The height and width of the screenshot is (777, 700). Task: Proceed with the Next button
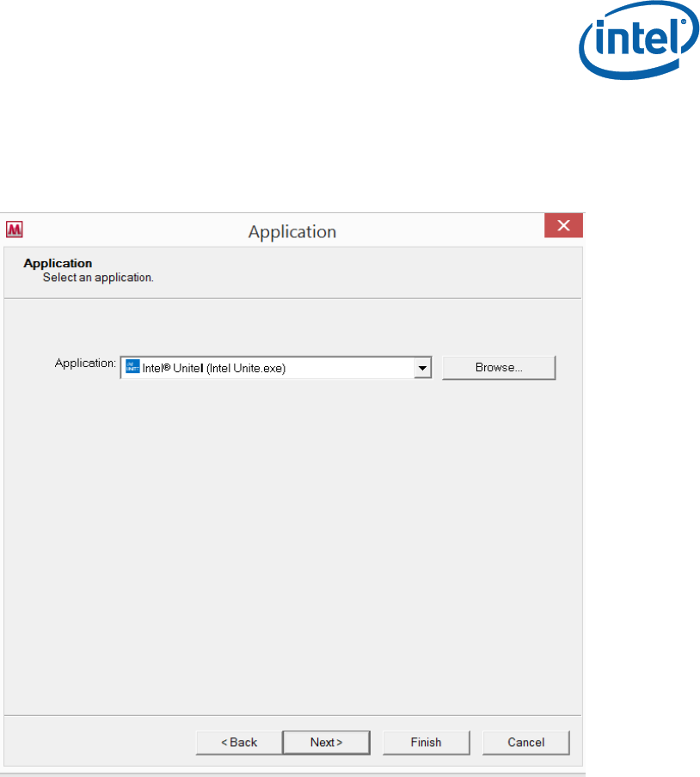[x=326, y=743]
